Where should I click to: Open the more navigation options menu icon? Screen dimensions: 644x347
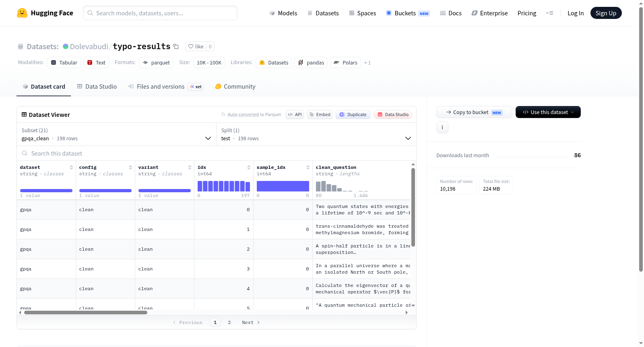(549, 13)
